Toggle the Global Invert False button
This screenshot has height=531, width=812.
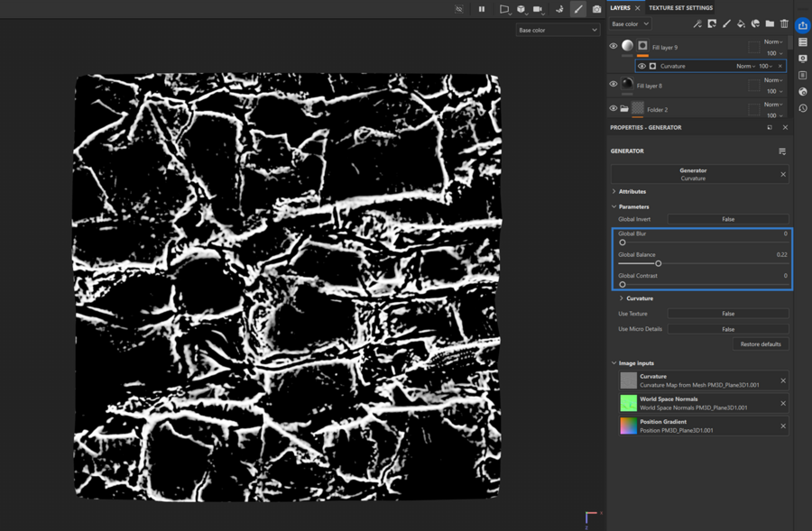pos(727,219)
